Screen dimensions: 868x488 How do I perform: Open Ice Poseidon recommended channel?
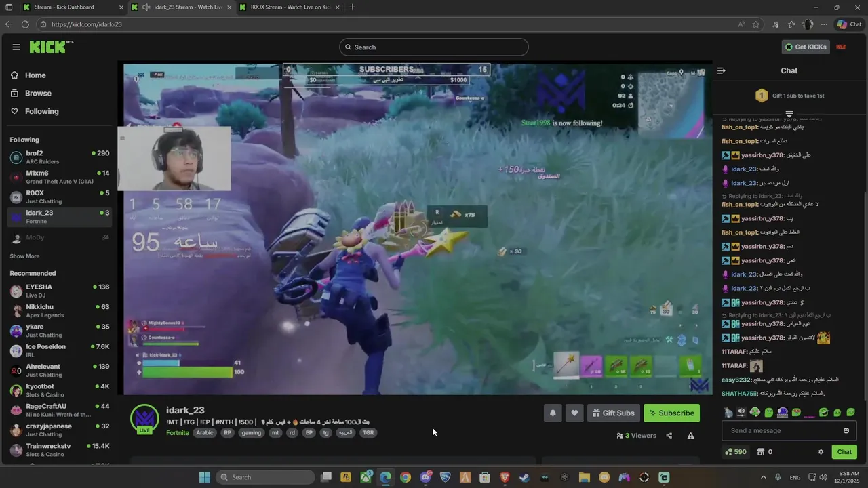click(x=59, y=350)
